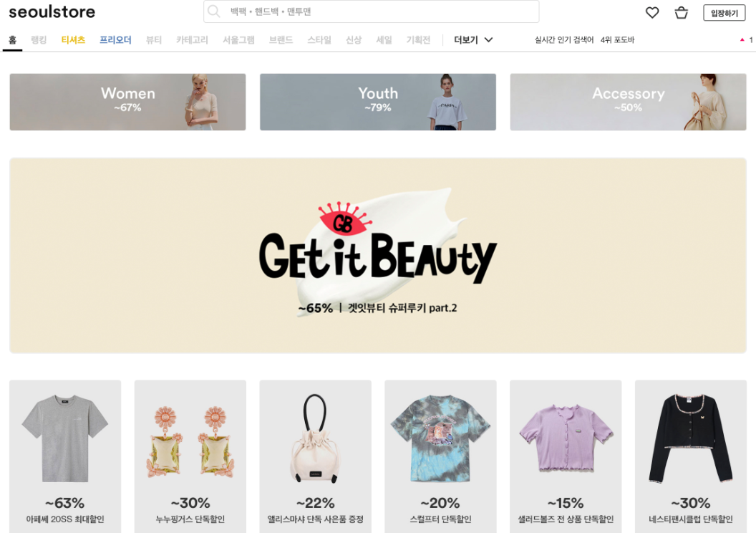Open the gray t-shirt ~63% deal
Screen dimensions: 756x533
(x=65, y=456)
